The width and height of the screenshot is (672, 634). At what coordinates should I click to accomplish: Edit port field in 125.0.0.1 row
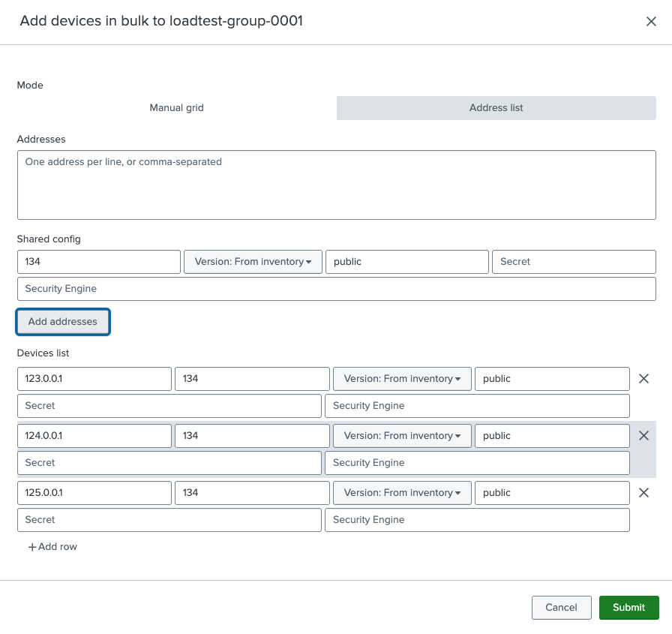click(x=252, y=492)
